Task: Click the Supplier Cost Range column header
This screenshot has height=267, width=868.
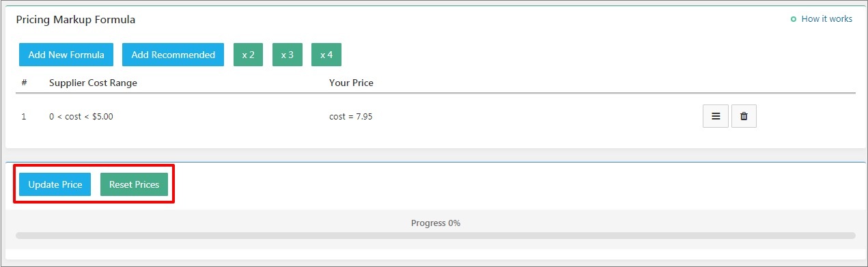Action: pos(93,83)
